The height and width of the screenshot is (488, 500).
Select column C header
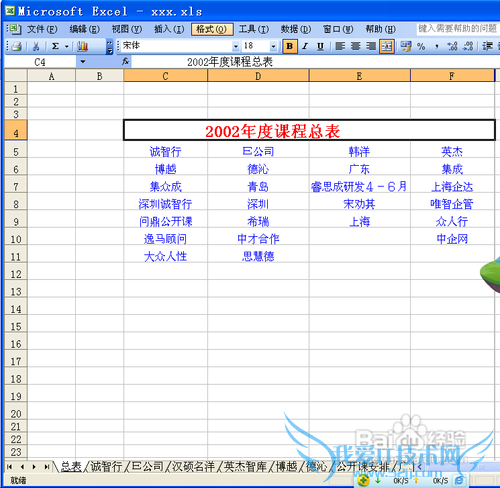(165, 76)
